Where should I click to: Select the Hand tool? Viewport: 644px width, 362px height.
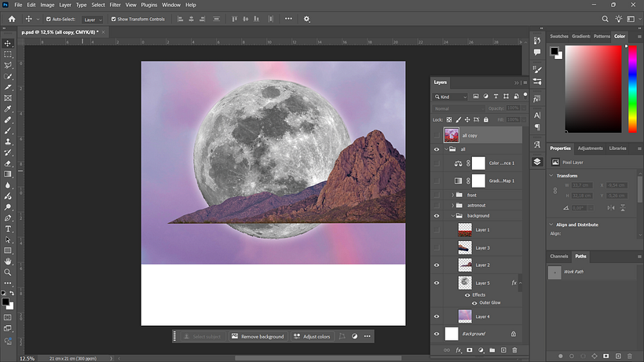coord(8,261)
